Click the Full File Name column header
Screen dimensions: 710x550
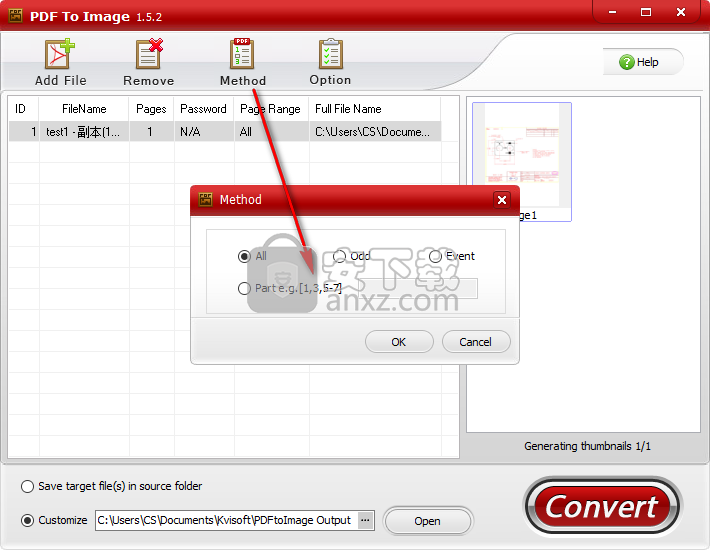click(374, 109)
